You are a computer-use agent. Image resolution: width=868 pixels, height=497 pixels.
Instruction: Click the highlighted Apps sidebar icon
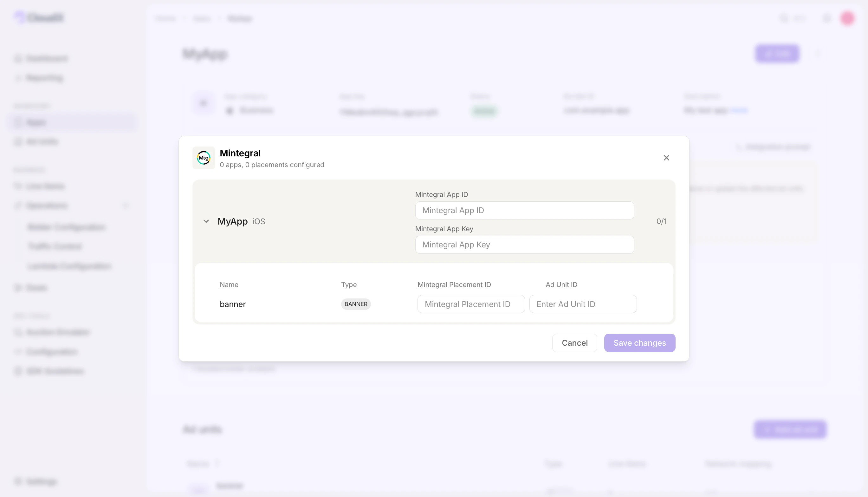(x=18, y=122)
